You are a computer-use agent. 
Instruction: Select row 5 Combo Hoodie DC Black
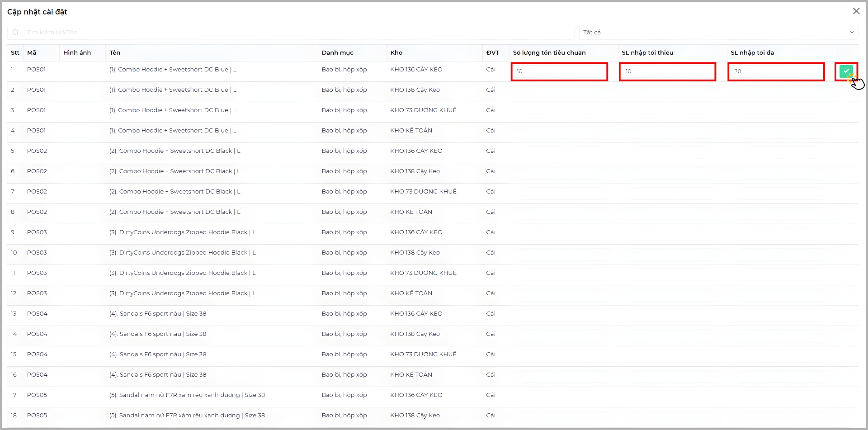[175, 151]
